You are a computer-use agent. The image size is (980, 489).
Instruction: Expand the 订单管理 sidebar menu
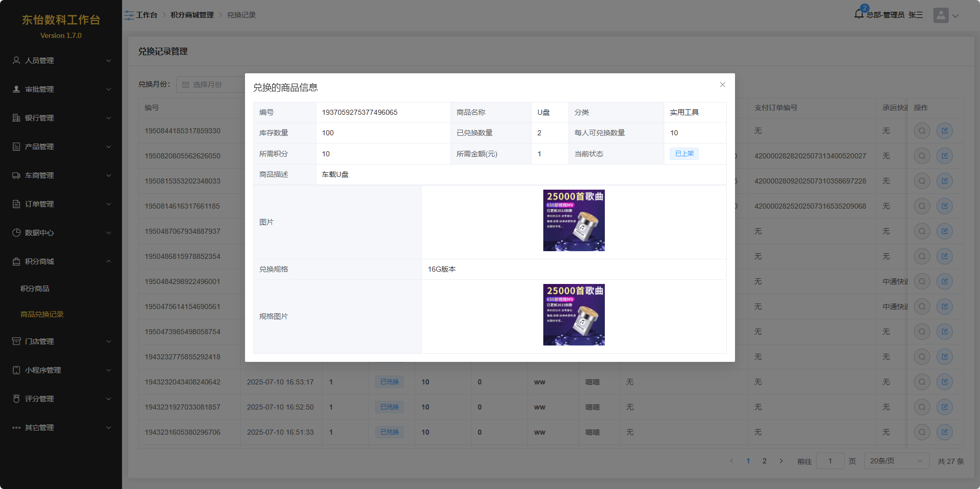(61, 204)
